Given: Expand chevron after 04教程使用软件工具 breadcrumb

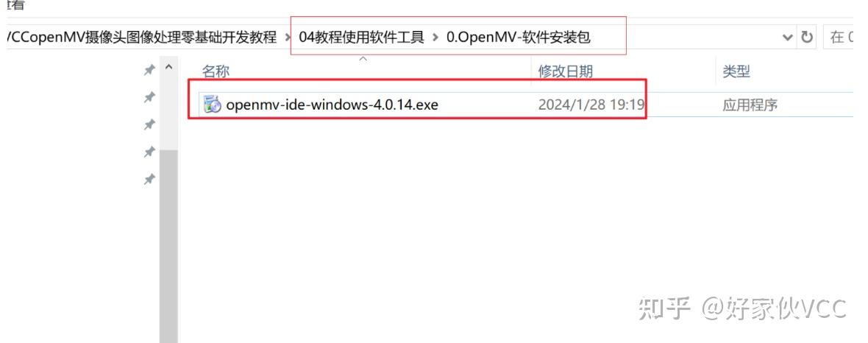Looking at the screenshot, I should [x=435, y=38].
